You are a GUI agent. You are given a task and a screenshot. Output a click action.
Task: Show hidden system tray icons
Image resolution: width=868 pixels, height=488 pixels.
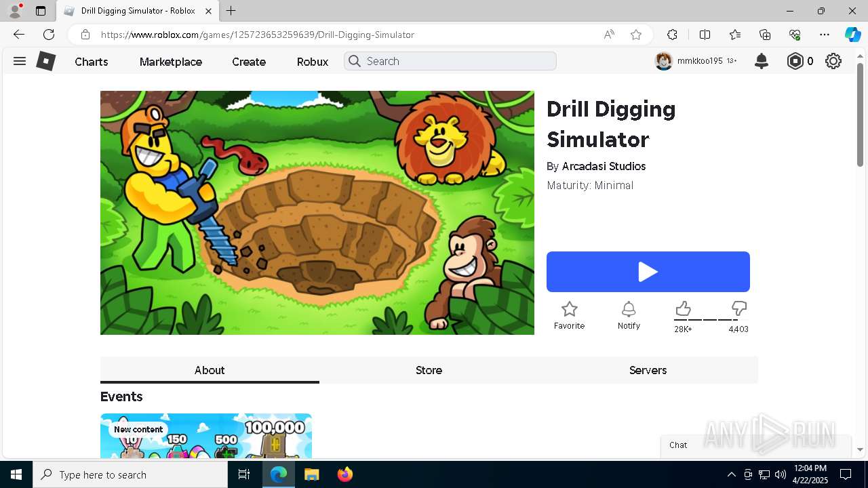(x=731, y=474)
